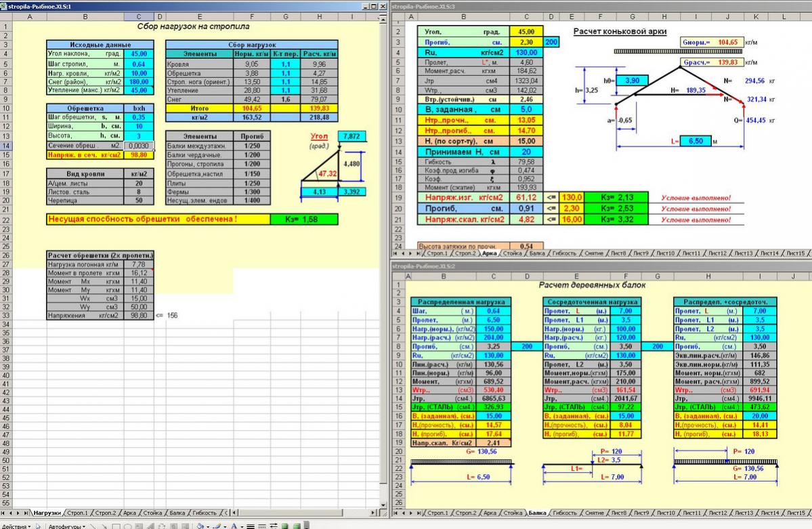The width and height of the screenshot is (812, 529).
Task: Open the Действия dropdown menu
Action: point(16,526)
